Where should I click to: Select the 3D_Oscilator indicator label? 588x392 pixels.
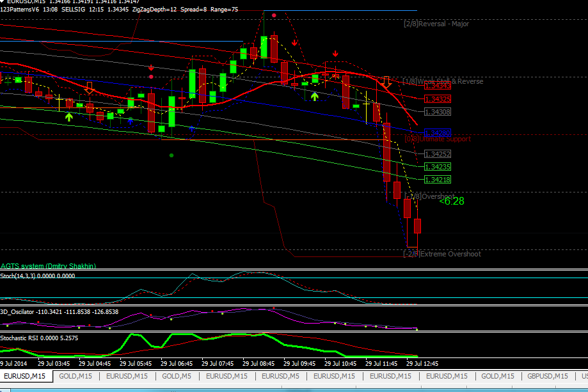[60, 312]
